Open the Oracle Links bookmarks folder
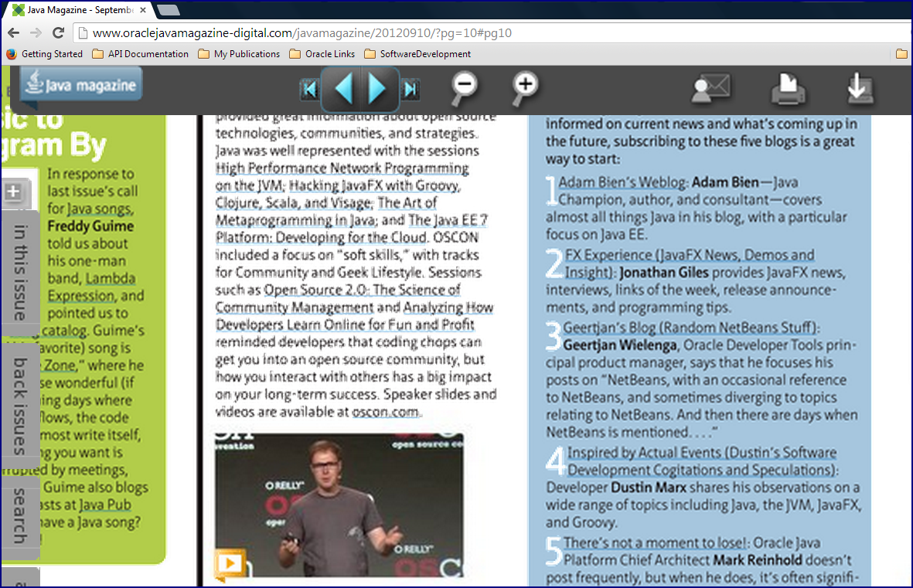The height and width of the screenshot is (588, 913). click(322, 54)
